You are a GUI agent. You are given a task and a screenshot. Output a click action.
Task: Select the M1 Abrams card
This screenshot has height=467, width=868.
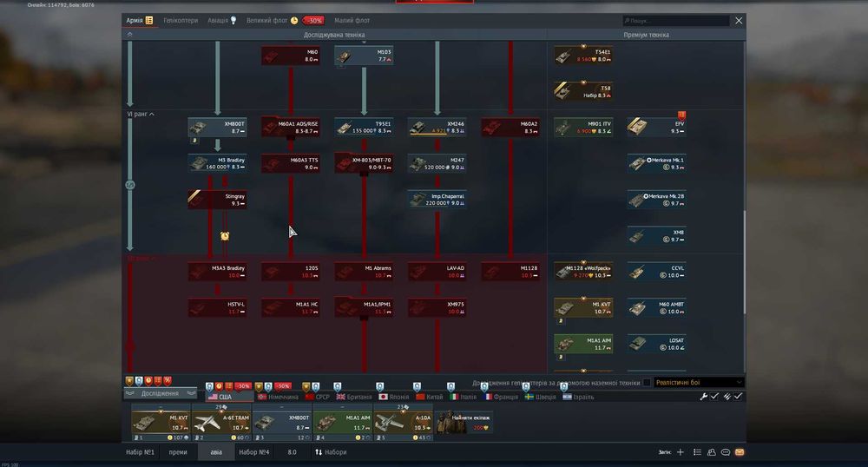[x=364, y=272]
